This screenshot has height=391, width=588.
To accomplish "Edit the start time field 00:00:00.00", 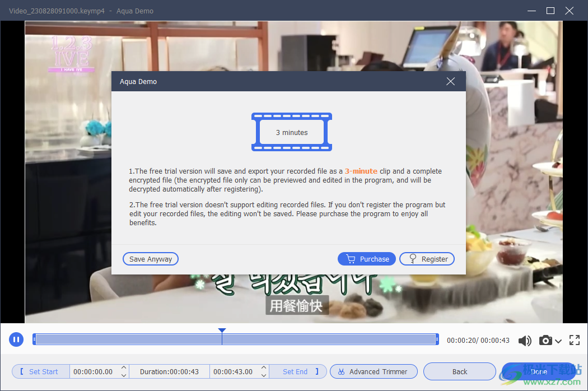I will [93, 371].
